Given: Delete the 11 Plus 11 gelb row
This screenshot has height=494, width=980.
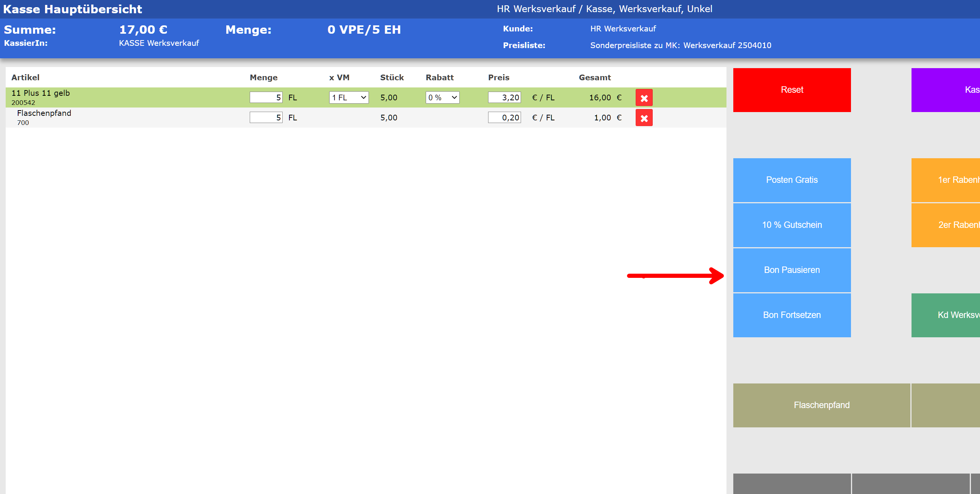Looking at the screenshot, I should tap(644, 98).
